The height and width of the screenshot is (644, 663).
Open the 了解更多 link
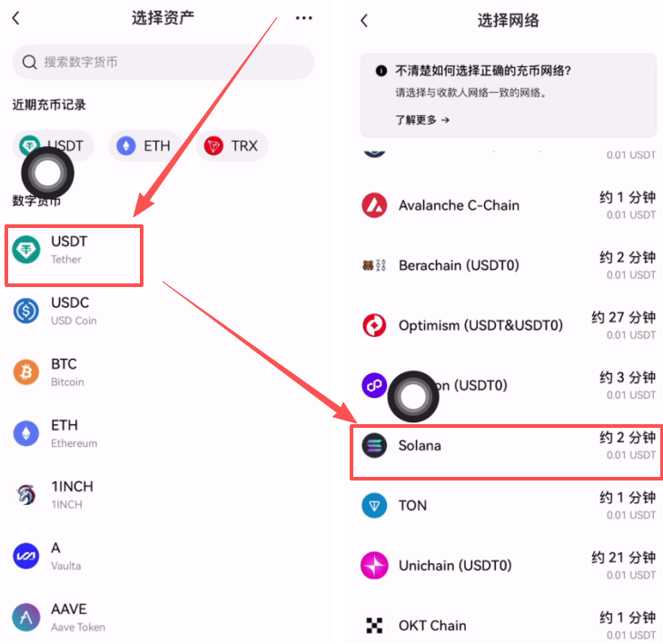(x=422, y=120)
